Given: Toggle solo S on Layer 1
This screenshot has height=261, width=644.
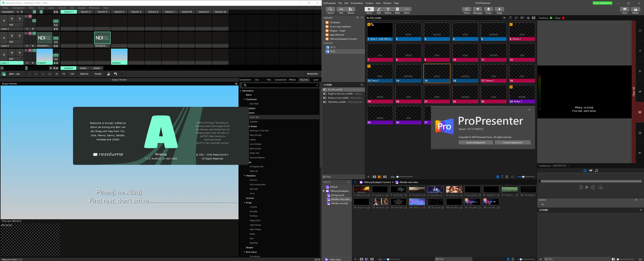Looking at the screenshot, I should [19, 53].
